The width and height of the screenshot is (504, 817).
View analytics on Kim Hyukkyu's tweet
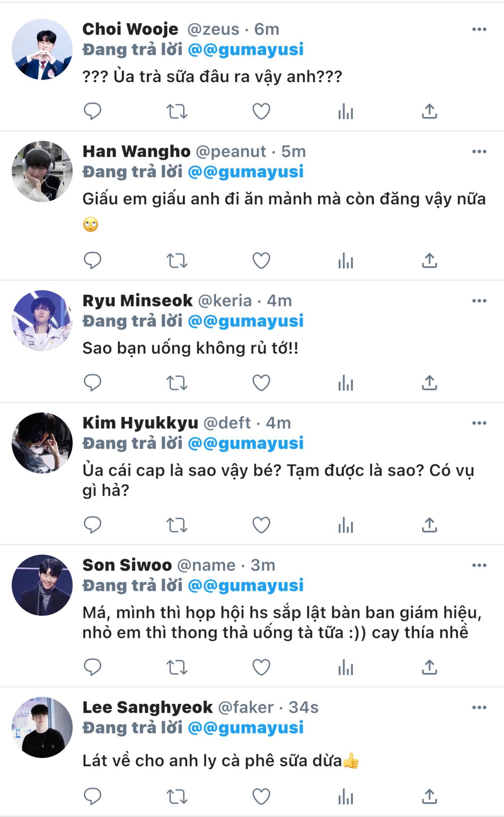[345, 526]
